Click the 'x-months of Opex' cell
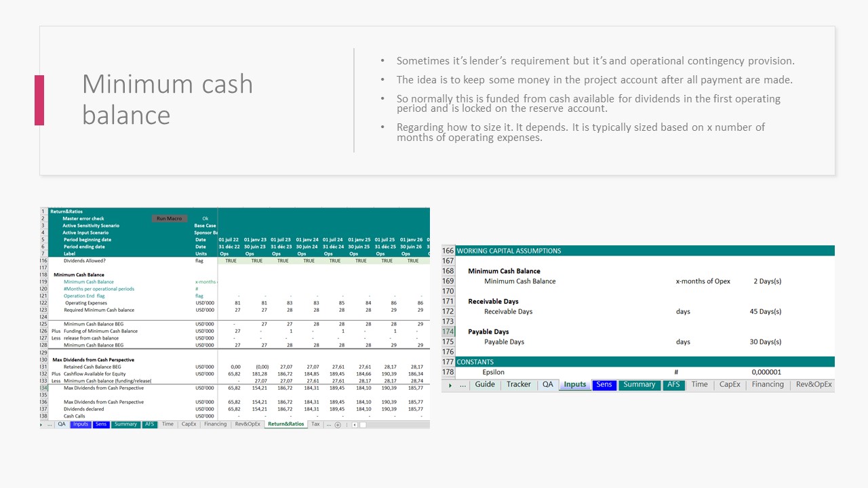The width and height of the screenshot is (868, 488). tap(703, 281)
